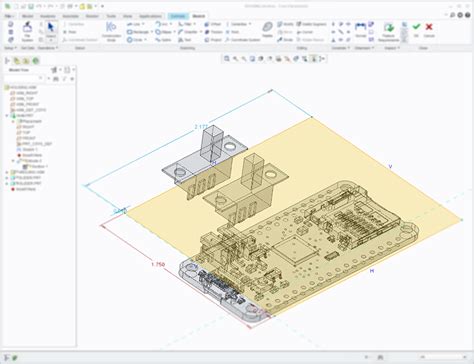Select the 2.177 dimension value
This screenshot has height=364, width=474.
pyautogui.click(x=201, y=127)
